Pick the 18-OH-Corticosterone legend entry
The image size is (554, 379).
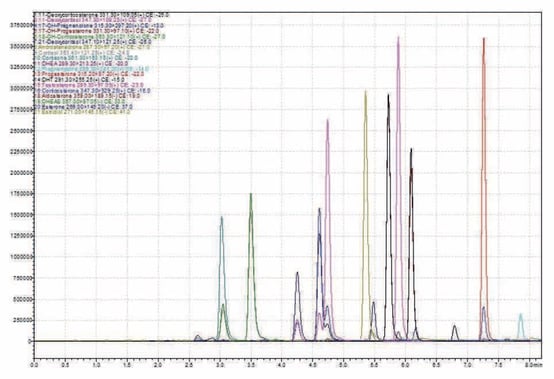100,36
